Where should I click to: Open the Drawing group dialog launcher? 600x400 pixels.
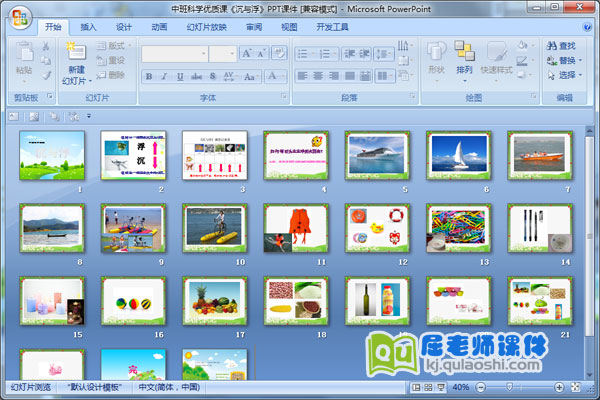pyautogui.click(x=533, y=96)
